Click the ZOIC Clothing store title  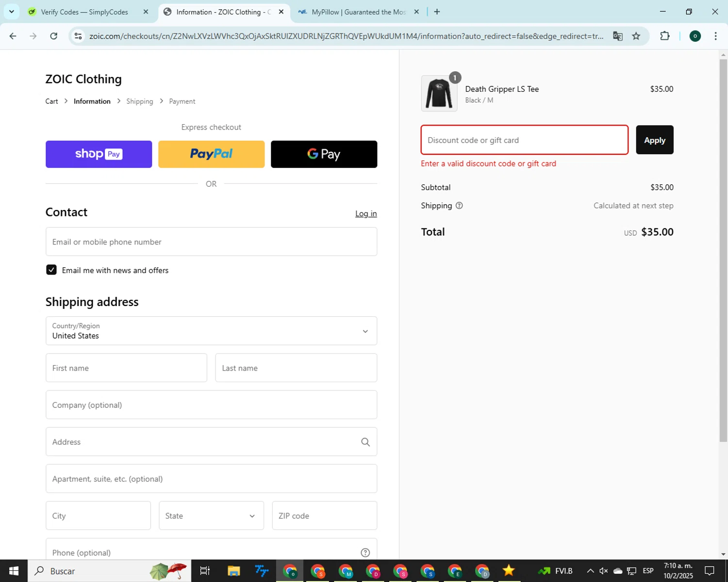[x=83, y=79]
